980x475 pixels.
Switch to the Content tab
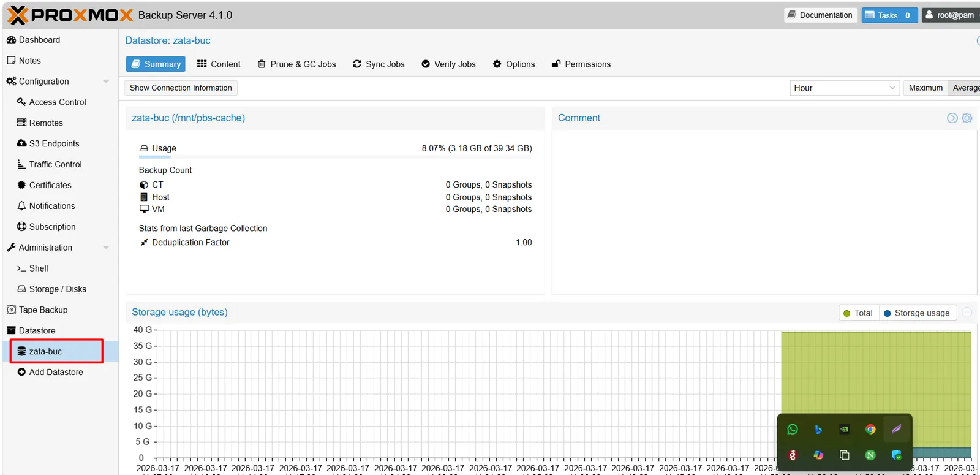(x=219, y=64)
